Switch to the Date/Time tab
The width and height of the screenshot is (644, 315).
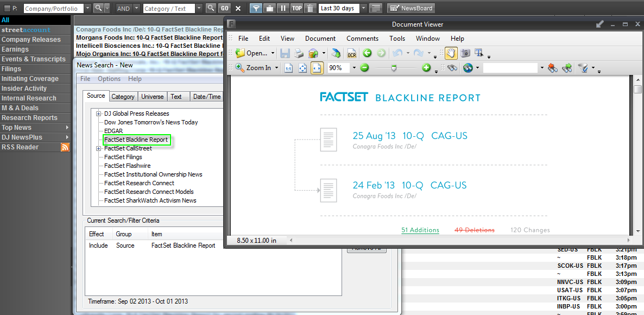pos(206,96)
